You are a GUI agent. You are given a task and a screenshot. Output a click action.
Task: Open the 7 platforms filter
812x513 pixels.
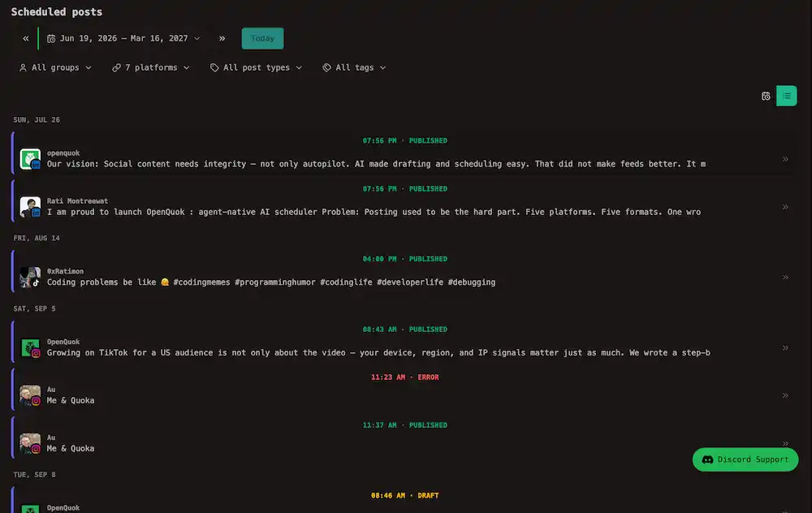pos(151,67)
